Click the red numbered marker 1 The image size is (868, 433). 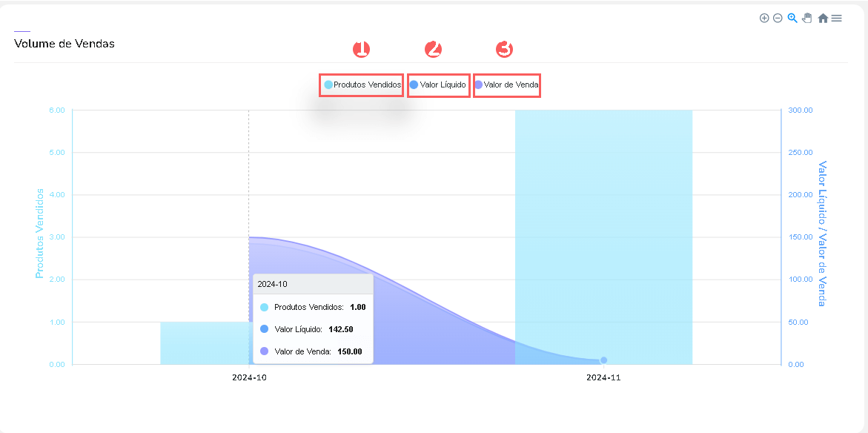coord(362,49)
